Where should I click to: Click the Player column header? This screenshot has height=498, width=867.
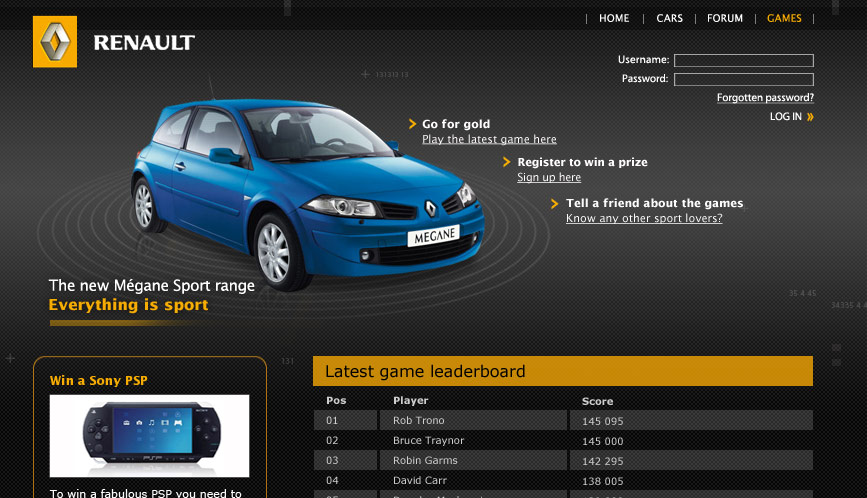coord(410,401)
